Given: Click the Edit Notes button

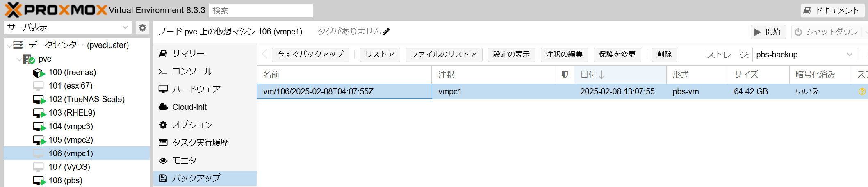Looking at the screenshot, I should (564, 54).
